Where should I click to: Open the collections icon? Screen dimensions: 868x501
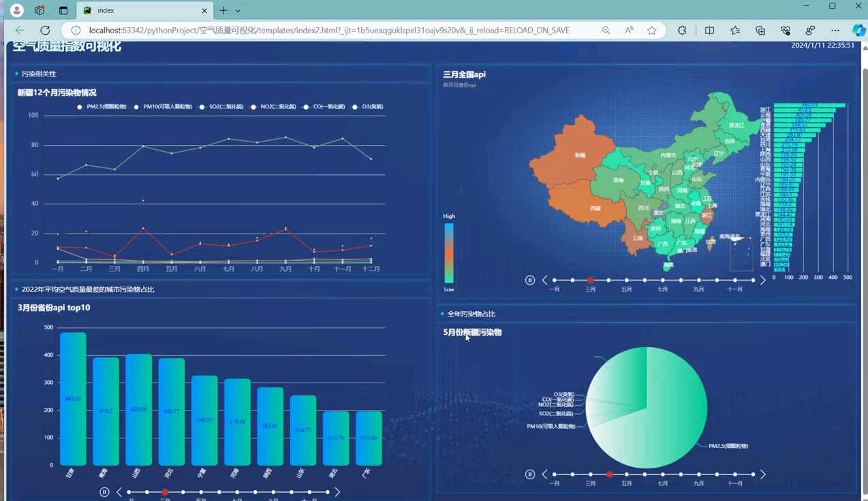point(760,30)
